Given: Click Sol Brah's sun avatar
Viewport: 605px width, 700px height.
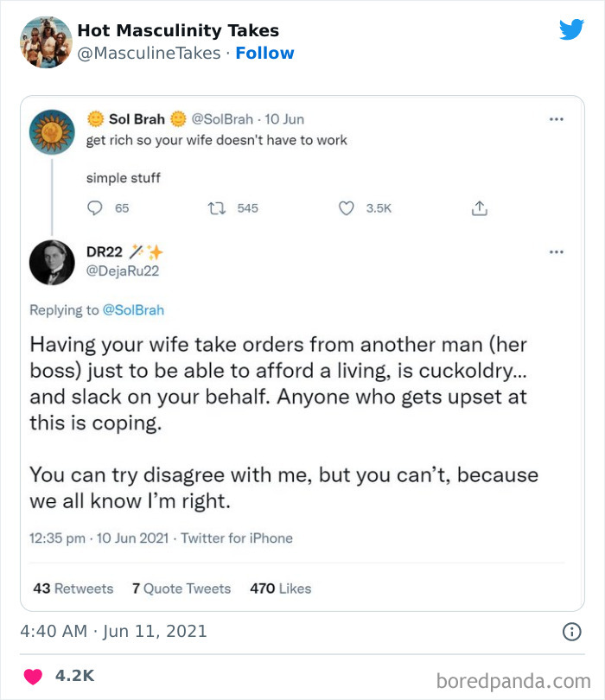Looking at the screenshot, I should (x=52, y=131).
